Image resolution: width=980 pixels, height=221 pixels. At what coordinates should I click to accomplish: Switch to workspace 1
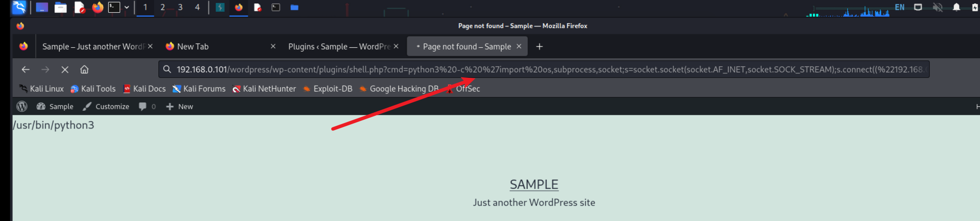click(x=145, y=7)
